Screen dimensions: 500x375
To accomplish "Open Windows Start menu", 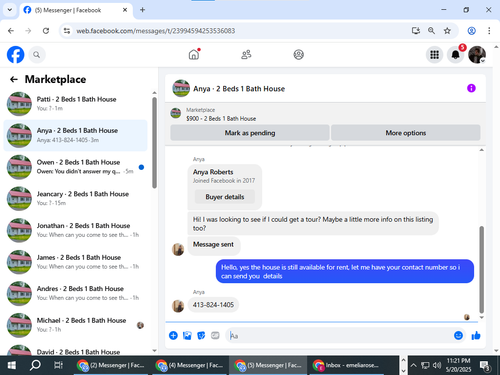I will click(12, 365).
